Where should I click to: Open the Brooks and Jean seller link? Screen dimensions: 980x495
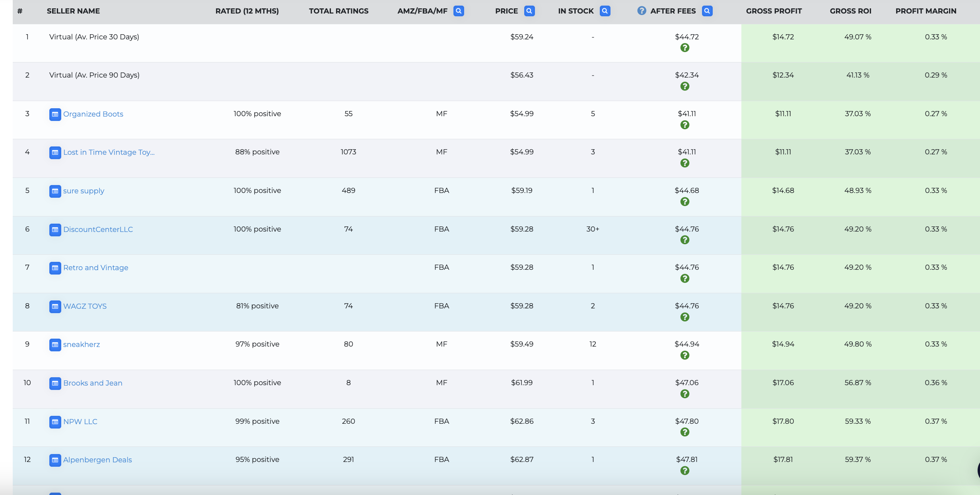pyautogui.click(x=93, y=383)
